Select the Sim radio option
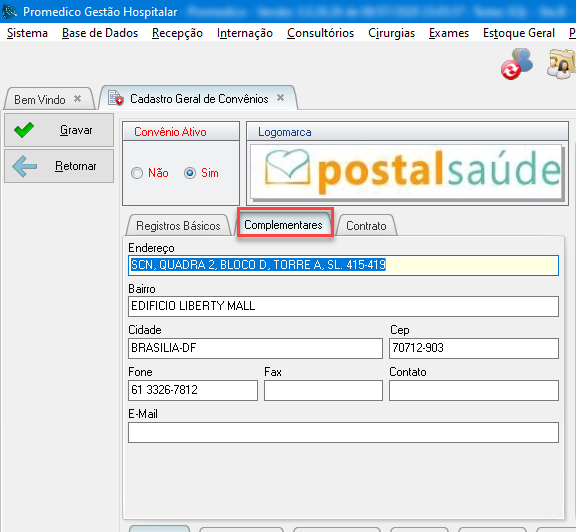Image resolution: width=576 pixels, height=532 pixels. [x=190, y=173]
